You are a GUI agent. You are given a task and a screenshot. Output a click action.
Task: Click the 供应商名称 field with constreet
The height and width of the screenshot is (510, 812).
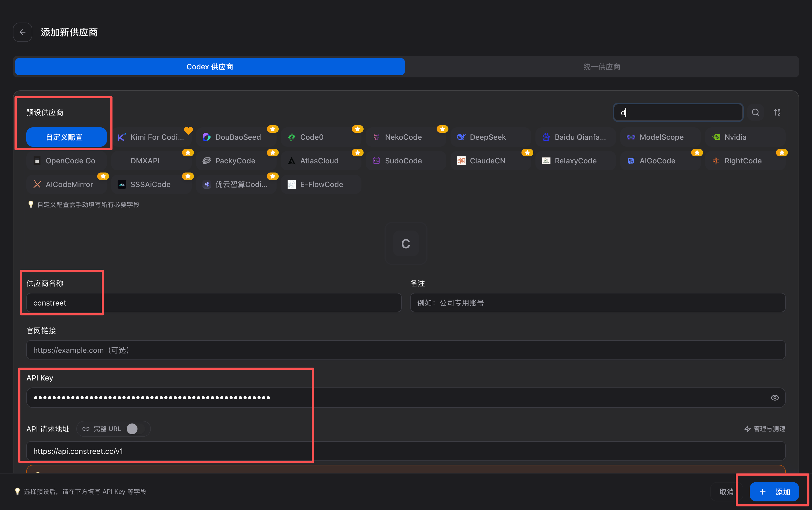(x=214, y=303)
